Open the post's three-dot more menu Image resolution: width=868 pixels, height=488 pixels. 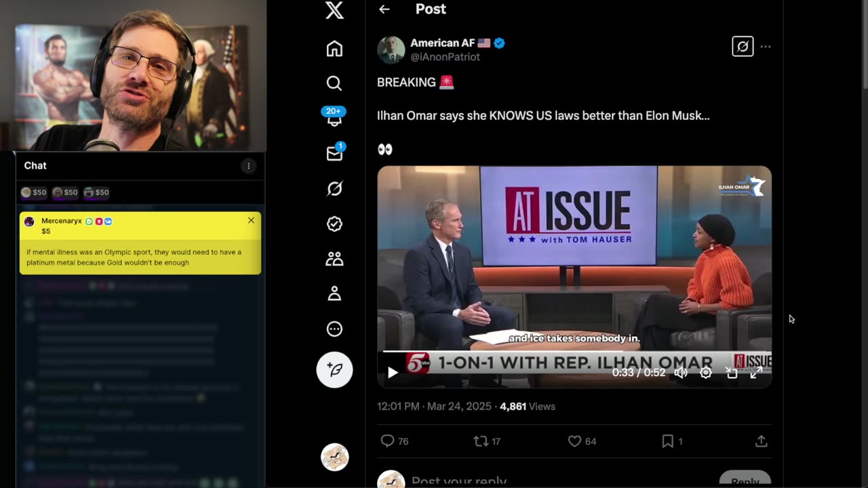(x=766, y=47)
